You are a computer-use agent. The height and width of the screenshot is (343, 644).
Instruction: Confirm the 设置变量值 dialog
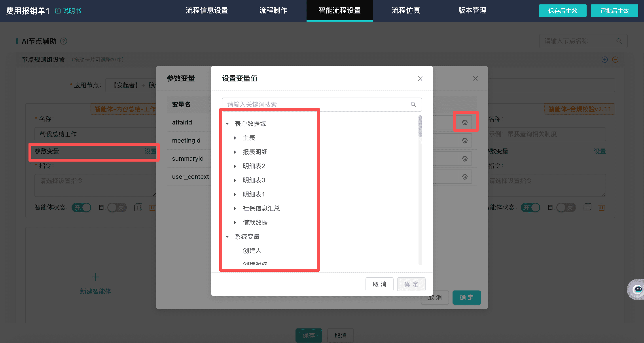[411, 284]
